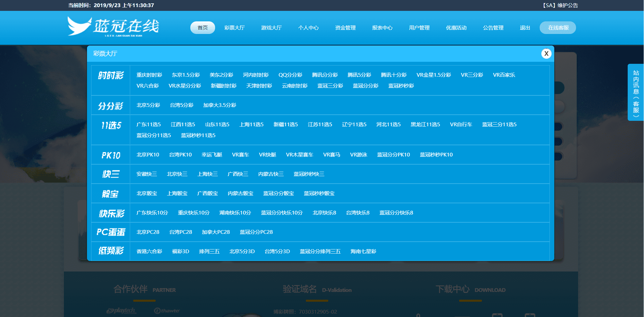Viewport: 644px width, 317px height.
Task: Open the 广东快乐10分 link
Action: [x=152, y=213]
